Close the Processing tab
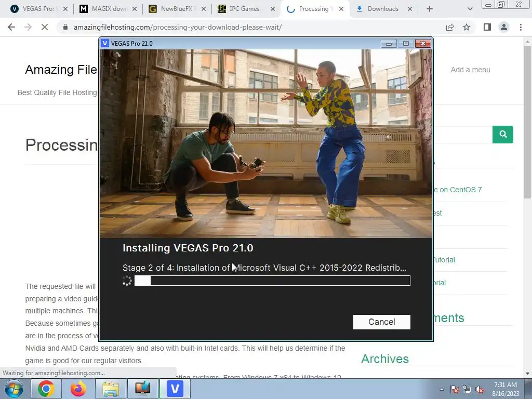The height and width of the screenshot is (399, 532). pos(341,9)
